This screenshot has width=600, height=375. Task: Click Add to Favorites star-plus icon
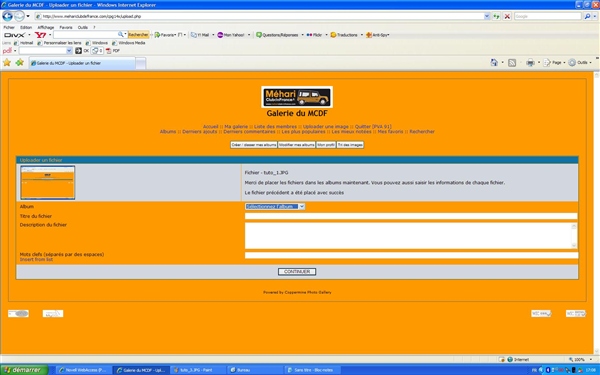20,62
